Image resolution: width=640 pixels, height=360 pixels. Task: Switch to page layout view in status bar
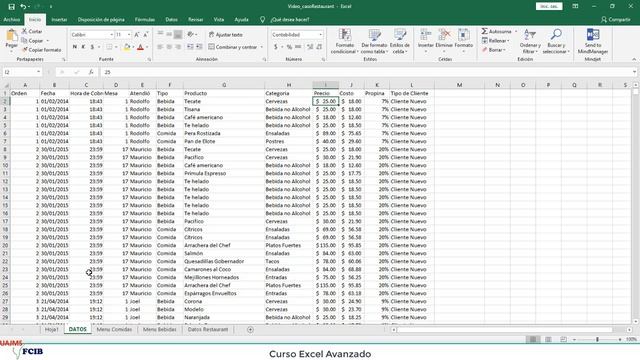(x=548, y=339)
